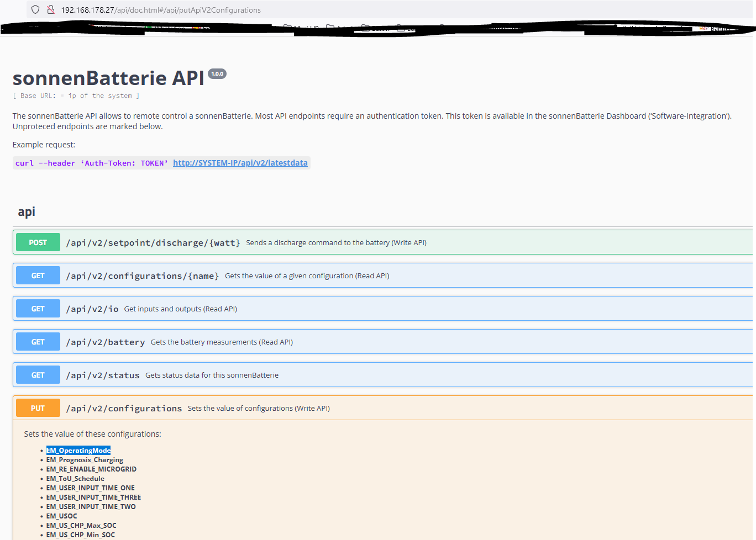Collapse the PUT /api/v2/configurations endpoint
Screen dimensions: 756x540
tap(382, 408)
